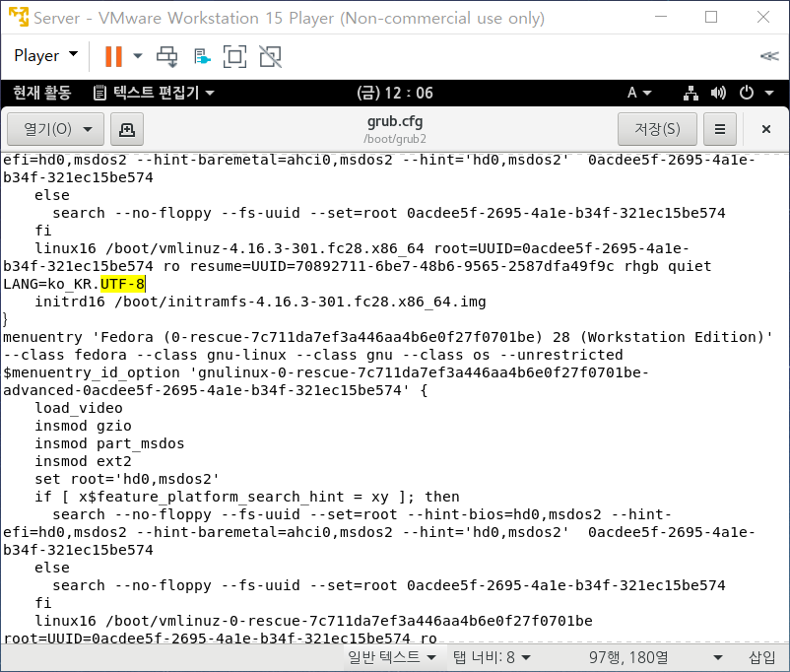
Task: Close the gedit window with X
Action: [765, 129]
